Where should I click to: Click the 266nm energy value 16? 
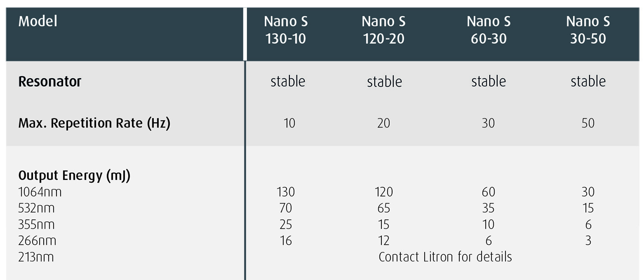286,241
